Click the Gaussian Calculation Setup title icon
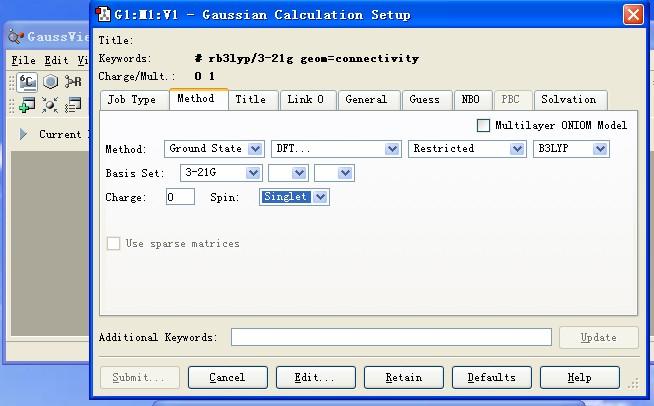 coord(103,14)
